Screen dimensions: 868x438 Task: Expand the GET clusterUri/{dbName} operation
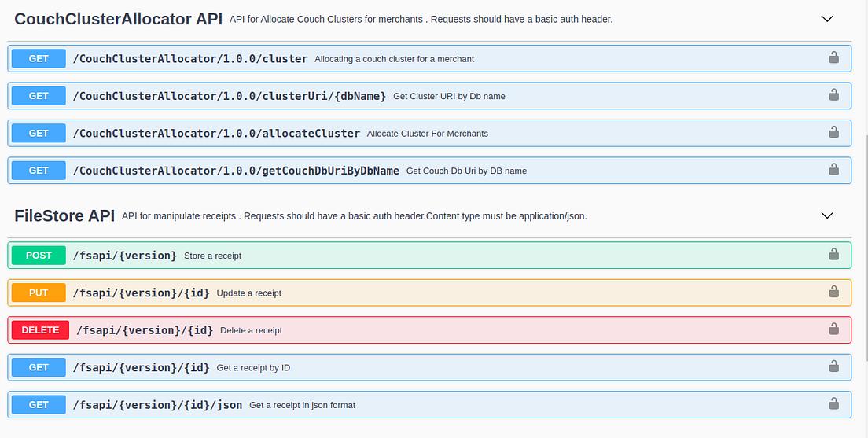pos(429,96)
